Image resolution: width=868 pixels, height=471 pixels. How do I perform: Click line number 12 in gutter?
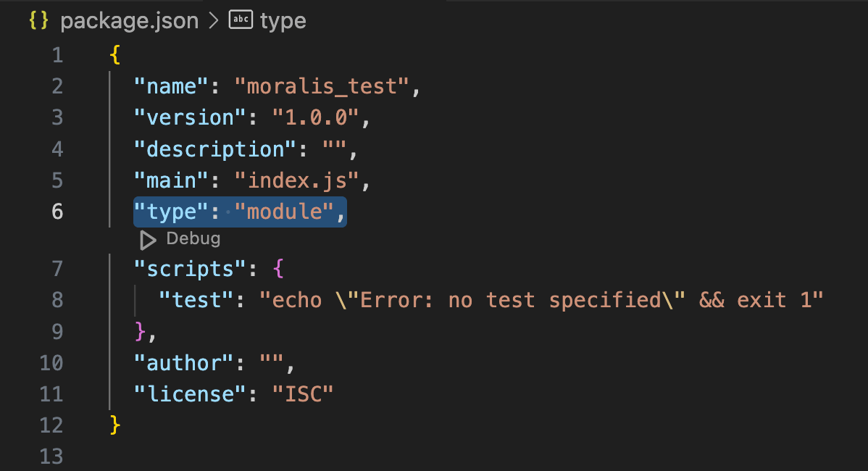(x=51, y=425)
